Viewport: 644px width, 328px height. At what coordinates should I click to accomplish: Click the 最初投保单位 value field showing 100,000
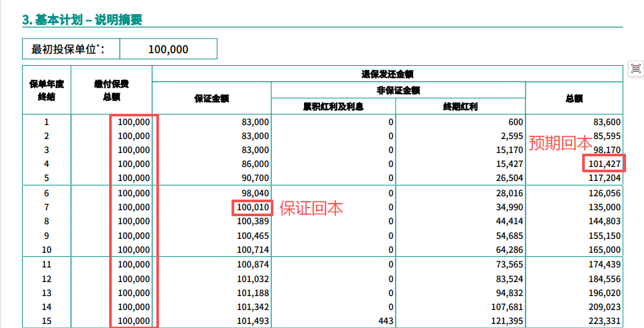coord(168,49)
